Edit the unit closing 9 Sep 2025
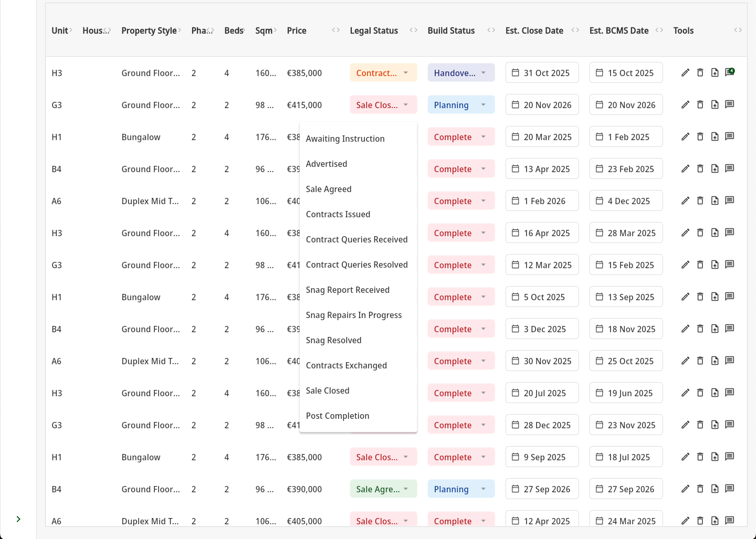Image resolution: width=756 pixels, height=539 pixels. (x=685, y=457)
